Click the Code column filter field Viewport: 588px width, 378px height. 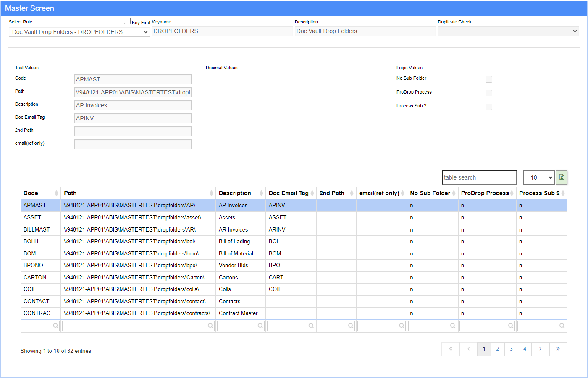[x=41, y=326]
